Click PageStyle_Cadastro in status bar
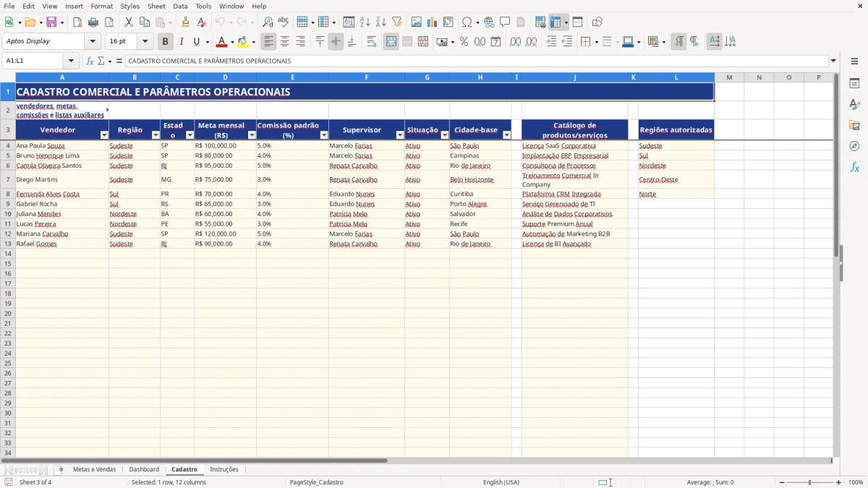The width and height of the screenshot is (868, 488). pos(317,482)
